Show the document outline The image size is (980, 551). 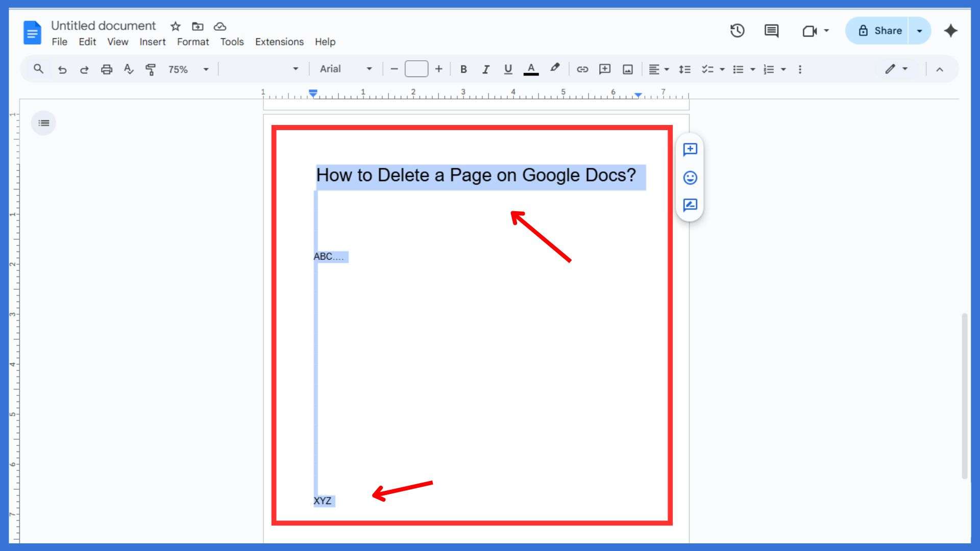point(44,123)
